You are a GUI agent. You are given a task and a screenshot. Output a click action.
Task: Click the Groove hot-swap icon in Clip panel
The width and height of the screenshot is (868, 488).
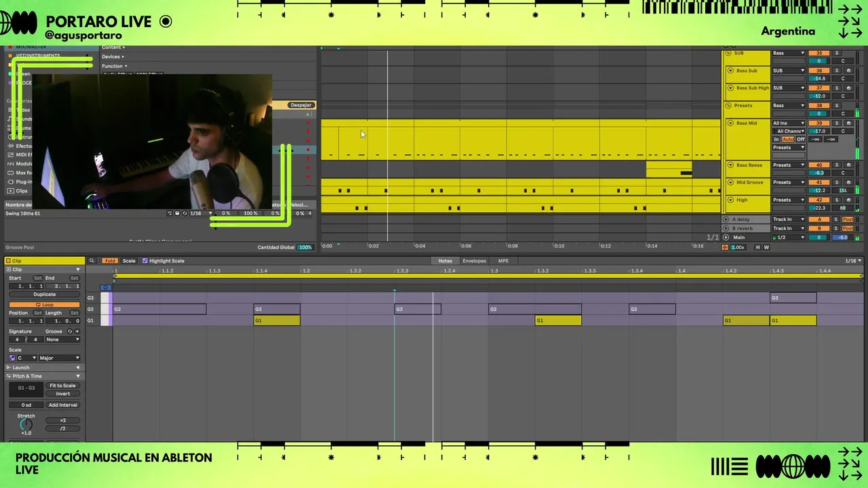(x=69, y=331)
